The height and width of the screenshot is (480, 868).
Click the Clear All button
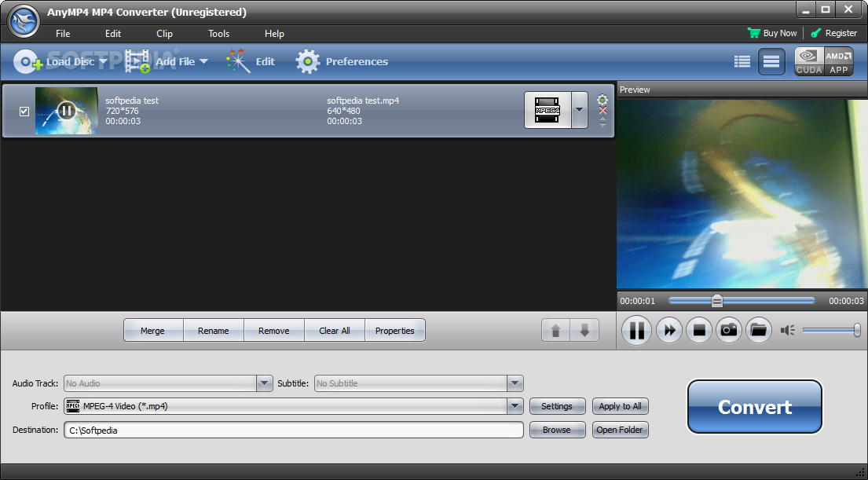point(335,331)
